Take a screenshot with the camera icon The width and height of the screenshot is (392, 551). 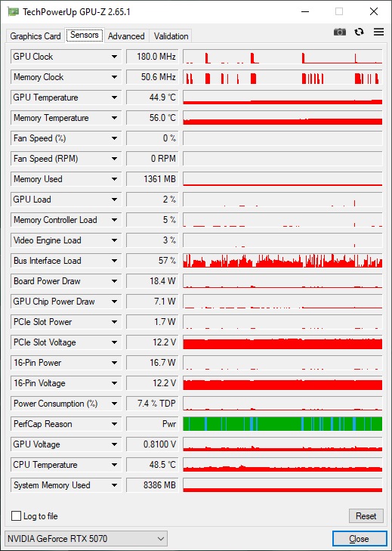click(340, 32)
